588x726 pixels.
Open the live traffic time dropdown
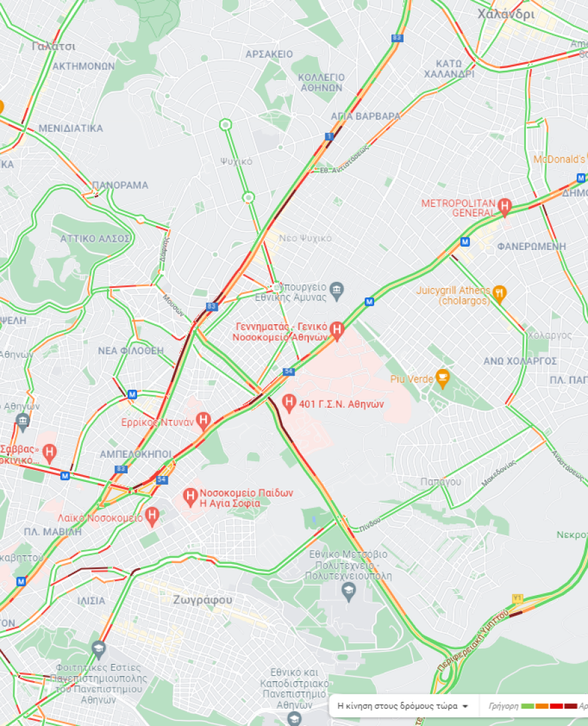coord(402,706)
